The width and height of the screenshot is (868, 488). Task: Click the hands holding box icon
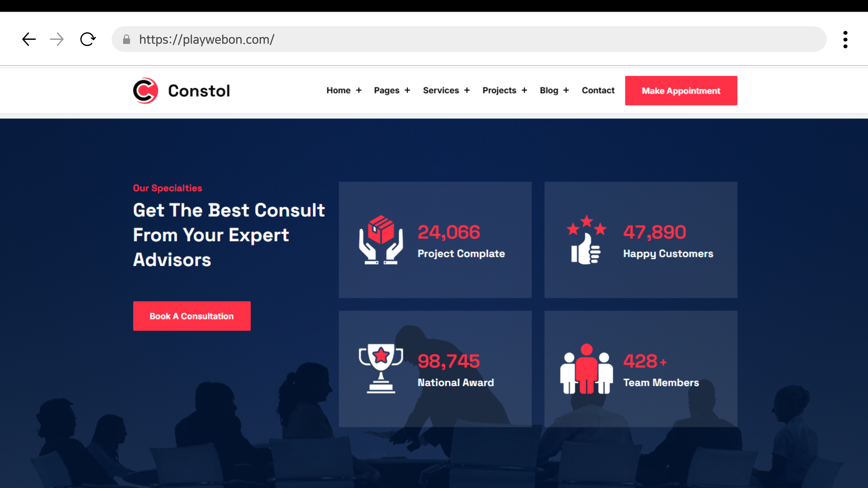click(x=381, y=240)
